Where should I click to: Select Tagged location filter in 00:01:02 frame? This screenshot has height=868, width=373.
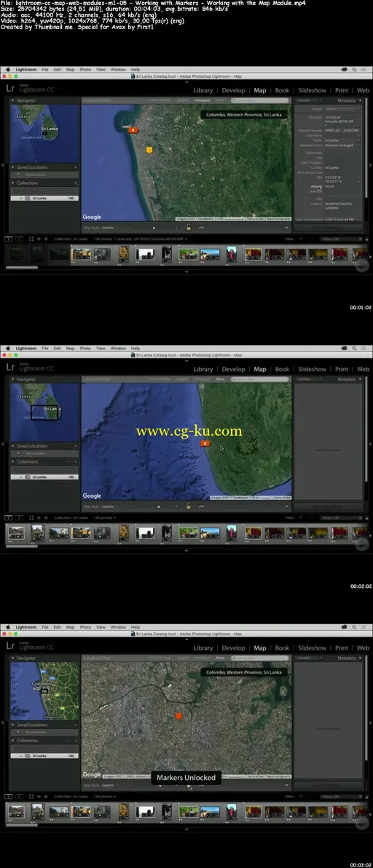182,100
